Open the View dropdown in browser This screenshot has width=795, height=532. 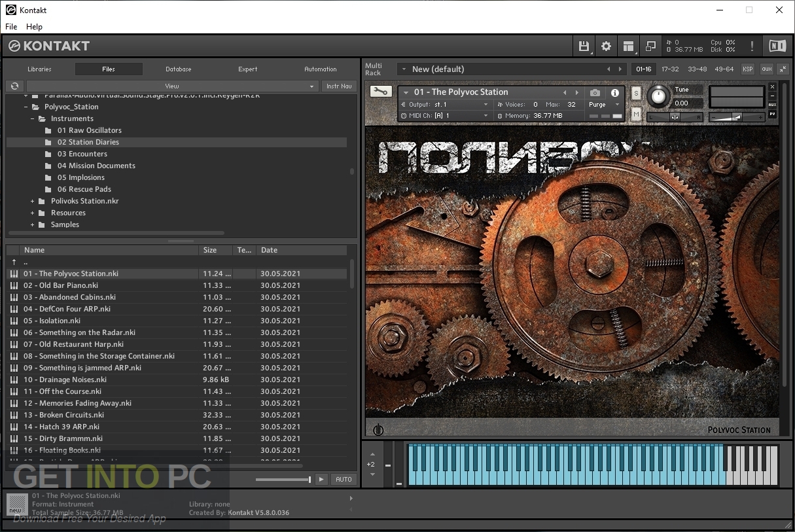point(172,86)
